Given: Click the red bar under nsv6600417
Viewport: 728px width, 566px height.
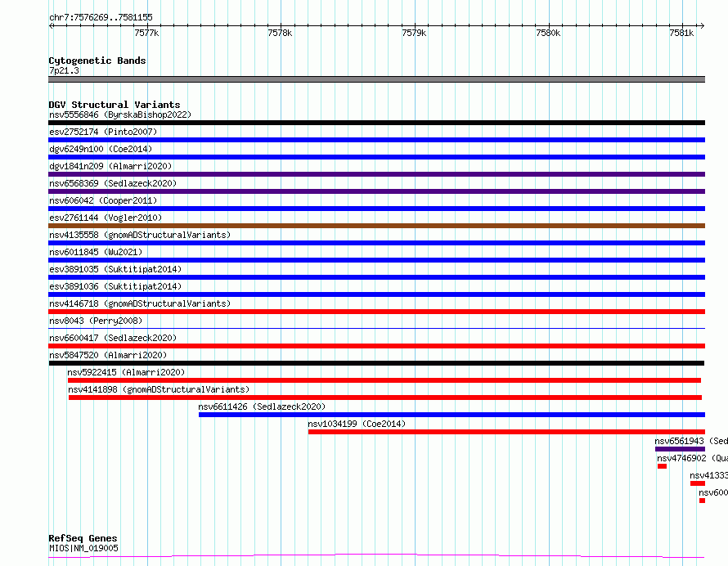Looking at the screenshot, I should click(376, 346).
